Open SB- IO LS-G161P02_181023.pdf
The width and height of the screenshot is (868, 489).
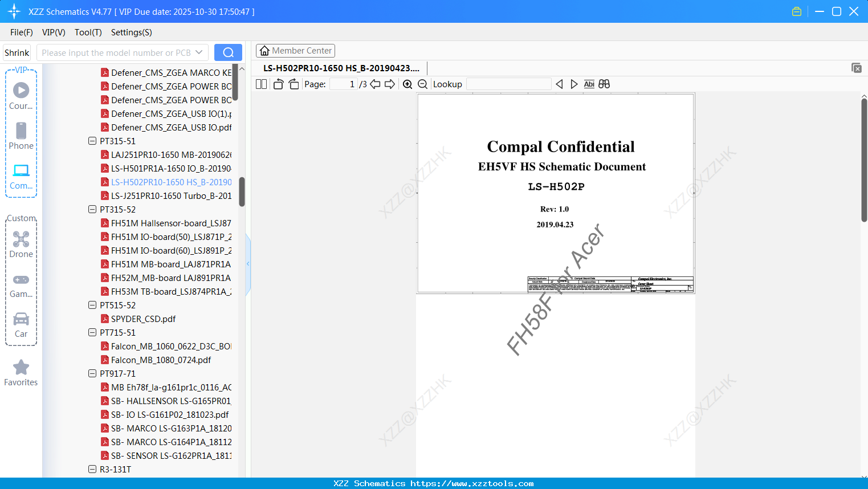(x=165, y=414)
